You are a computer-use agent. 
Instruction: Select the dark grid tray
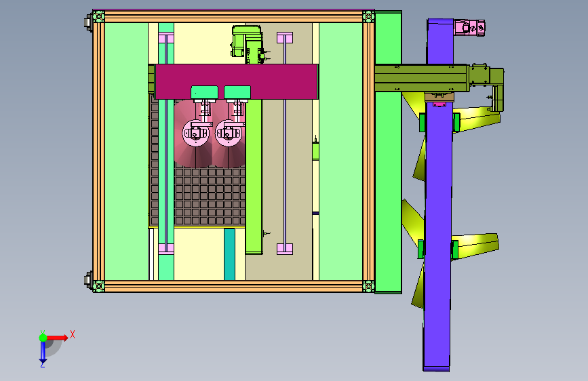(x=210, y=197)
